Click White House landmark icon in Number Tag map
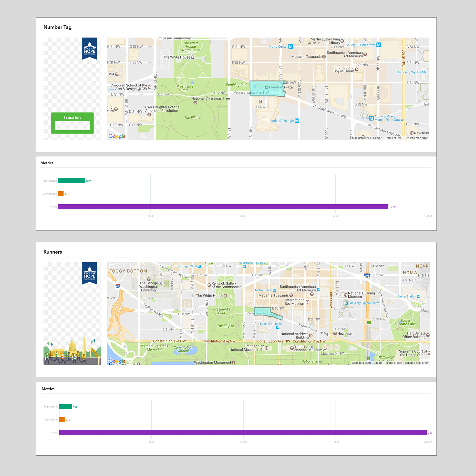The width and height of the screenshot is (476, 476). pos(193,57)
